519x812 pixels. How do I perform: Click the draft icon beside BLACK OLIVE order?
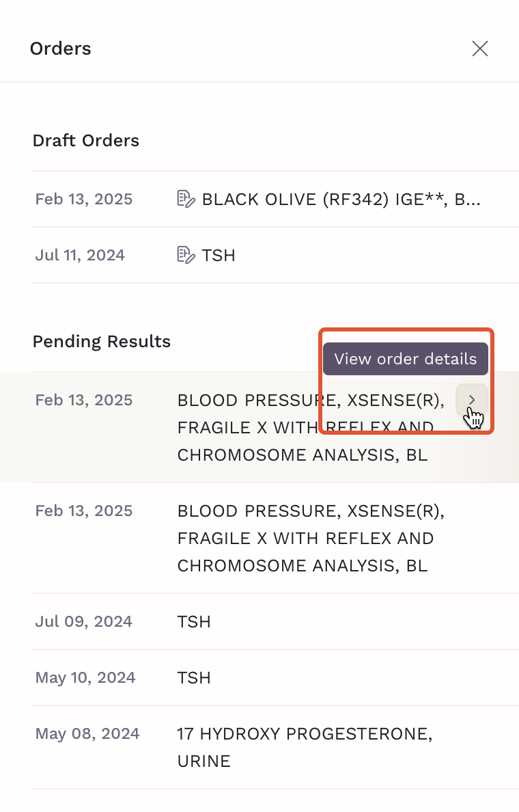click(186, 199)
